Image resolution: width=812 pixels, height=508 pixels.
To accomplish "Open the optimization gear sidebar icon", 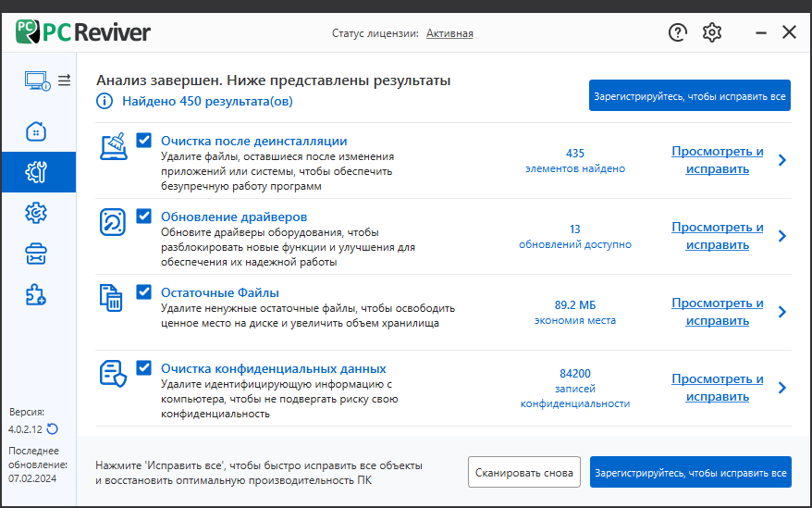I will tap(36, 213).
